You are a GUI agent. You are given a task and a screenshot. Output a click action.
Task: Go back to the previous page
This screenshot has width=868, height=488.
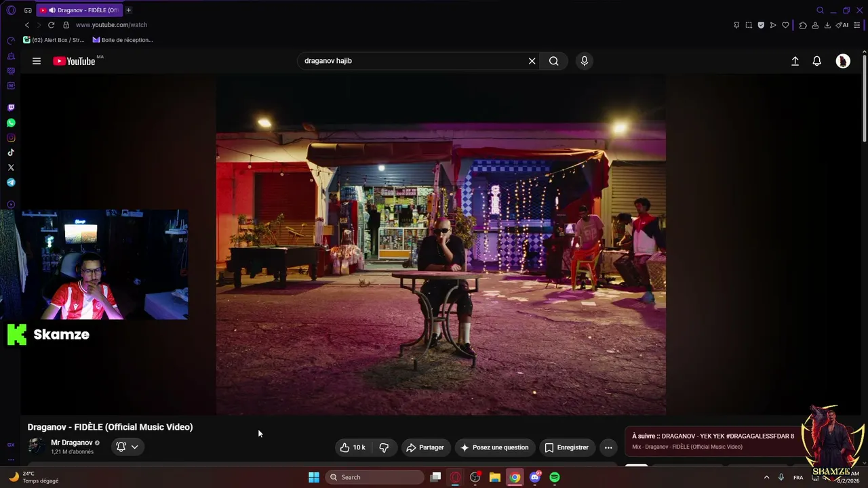[27, 25]
